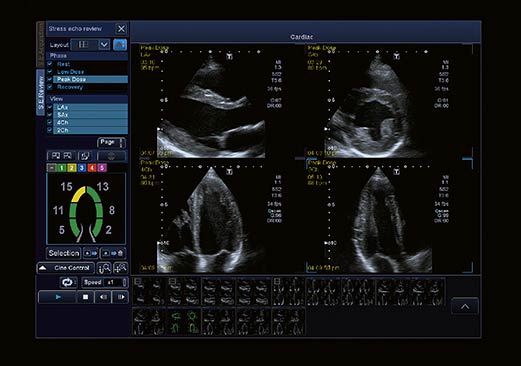The height and width of the screenshot is (366, 521).
Task: Toggle loop repeat icon
Action: tap(68, 282)
